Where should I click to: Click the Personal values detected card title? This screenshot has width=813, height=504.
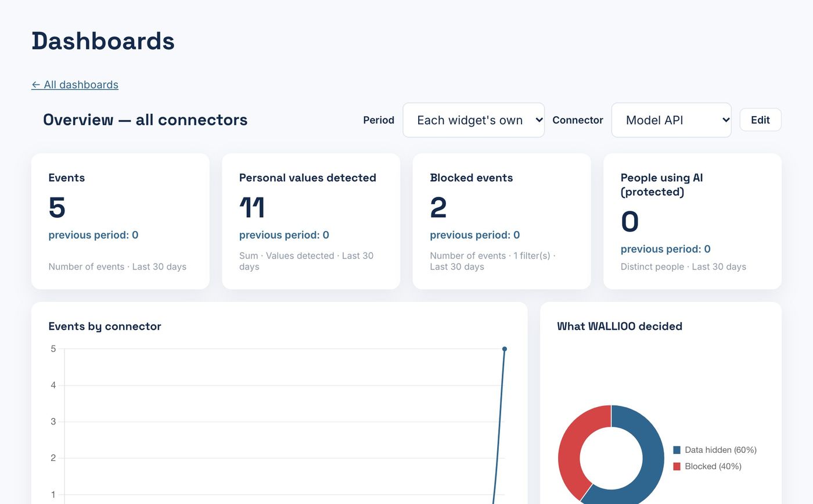pos(308,178)
